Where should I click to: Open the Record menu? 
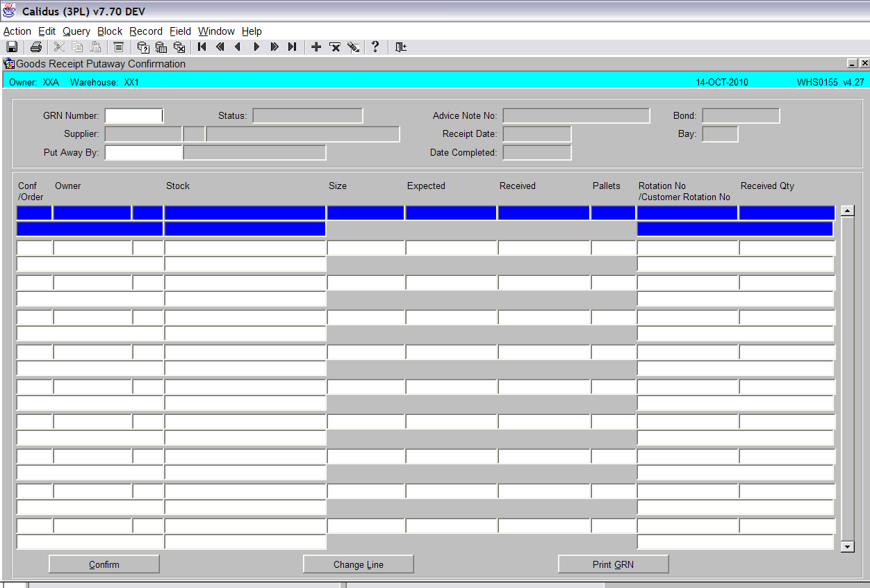(146, 31)
